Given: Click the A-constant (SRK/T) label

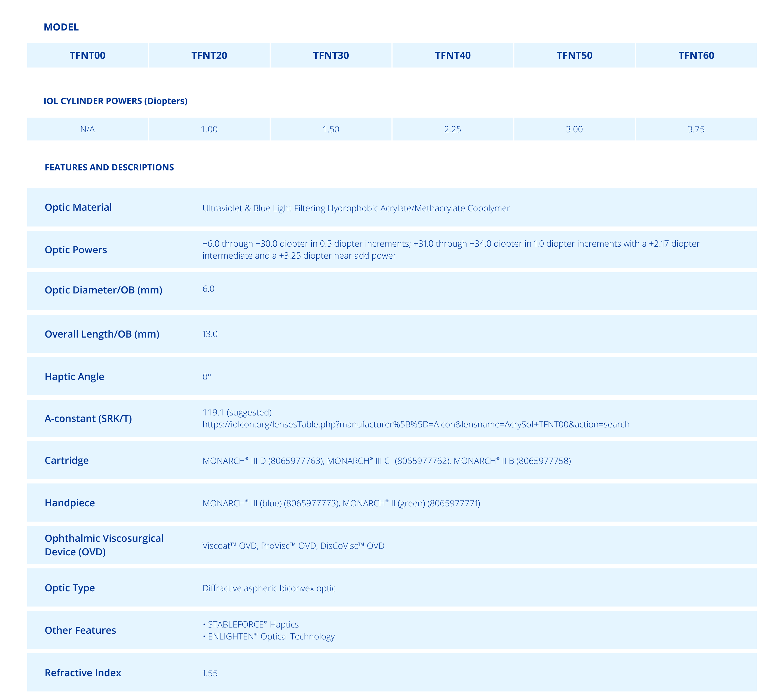Looking at the screenshot, I should 88,418.
